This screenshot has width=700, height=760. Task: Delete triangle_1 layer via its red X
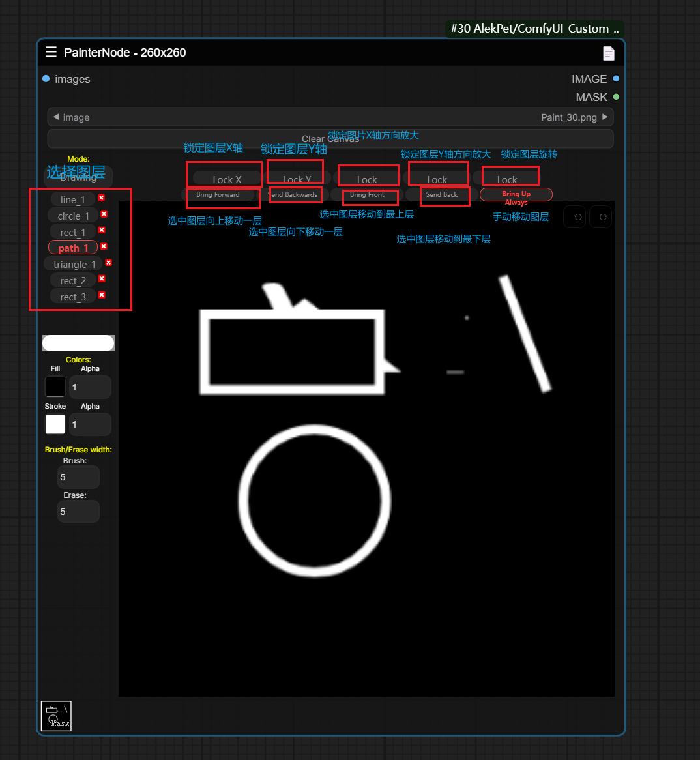tap(108, 263)
